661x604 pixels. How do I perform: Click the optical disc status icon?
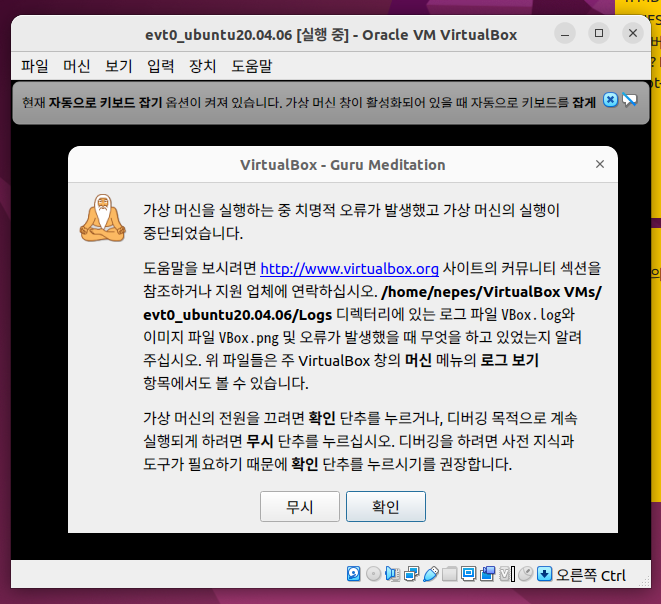pyautogui.click(x=373, y=574)
